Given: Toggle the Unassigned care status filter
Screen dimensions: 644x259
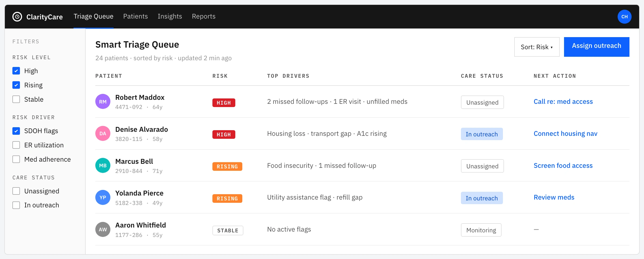Looking at the screenshot, I should coord(16,191).
